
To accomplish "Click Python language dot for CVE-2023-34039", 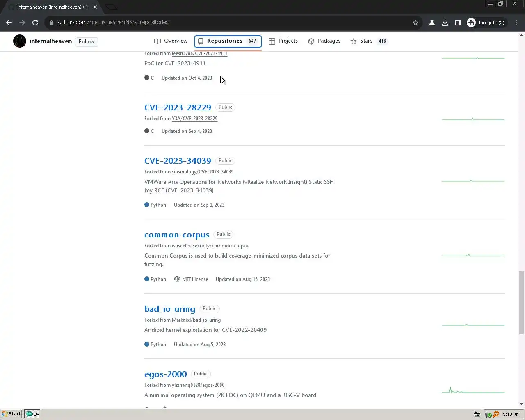I will (x=147, y=205).
